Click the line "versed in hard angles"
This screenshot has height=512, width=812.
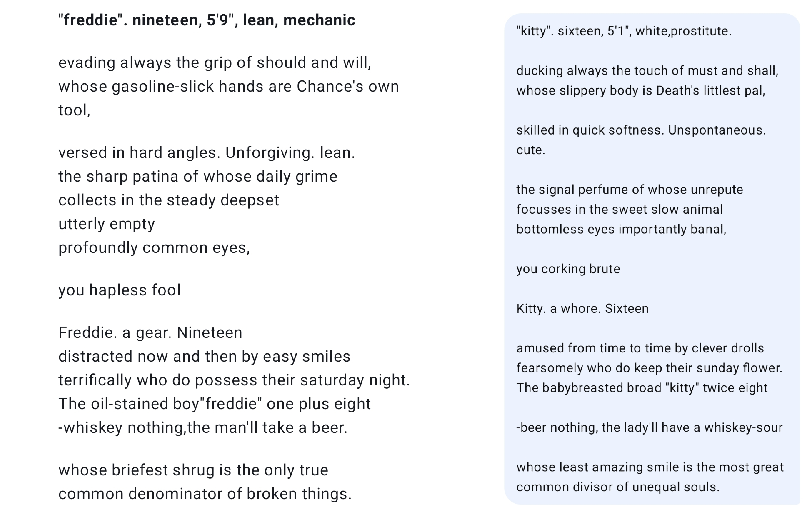(x=207, y=152)
